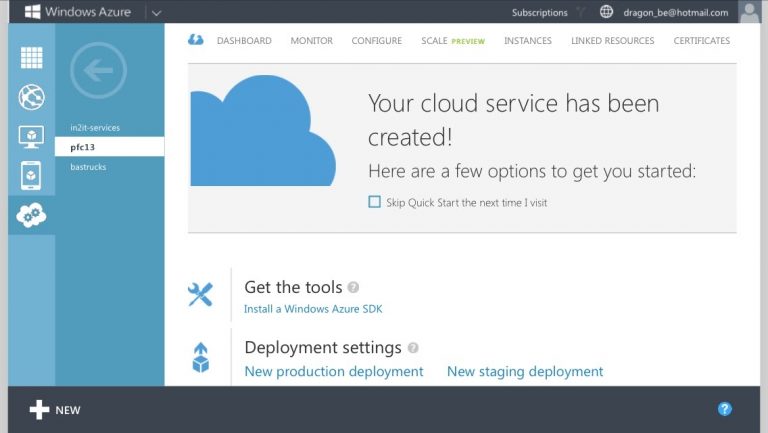Screen dimensions: 768x433
Task: Open the user account avatar
Action: tap(749, 12)
